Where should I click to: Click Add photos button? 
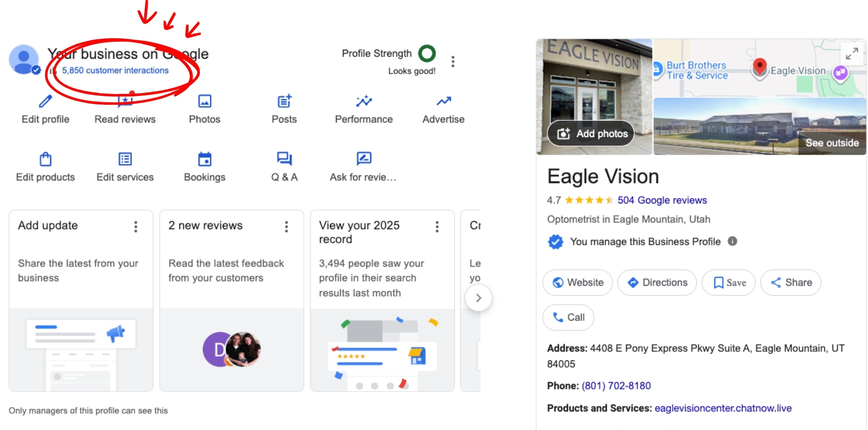[x=591, y=133]
